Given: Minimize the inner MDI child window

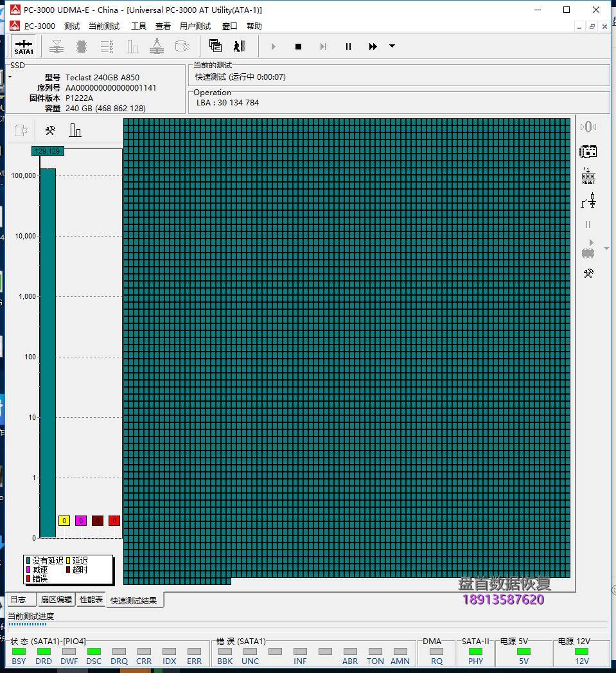Looking at the screenshot, I should tap(579, 26).
